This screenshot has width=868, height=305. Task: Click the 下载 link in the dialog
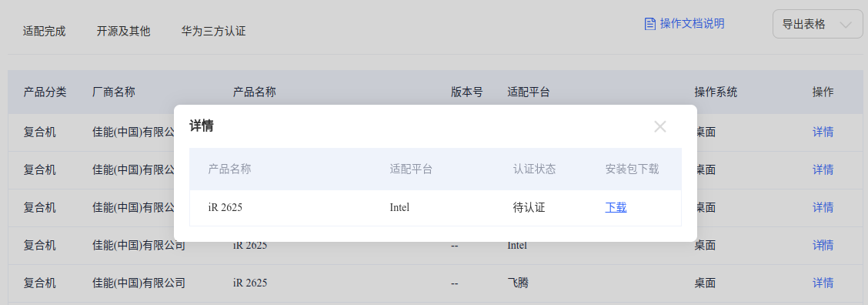pyautogui.click(x=616, y=207)
